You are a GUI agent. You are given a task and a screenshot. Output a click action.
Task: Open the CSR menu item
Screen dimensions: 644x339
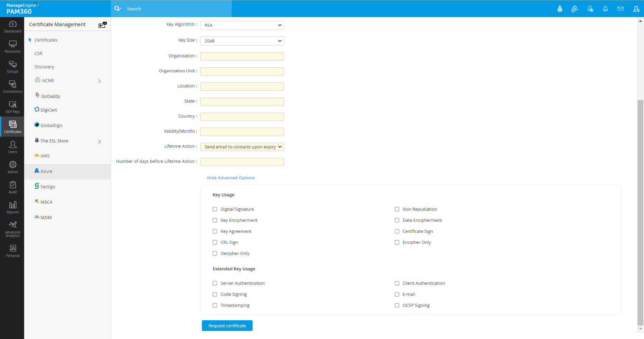[x=39, y=54]
